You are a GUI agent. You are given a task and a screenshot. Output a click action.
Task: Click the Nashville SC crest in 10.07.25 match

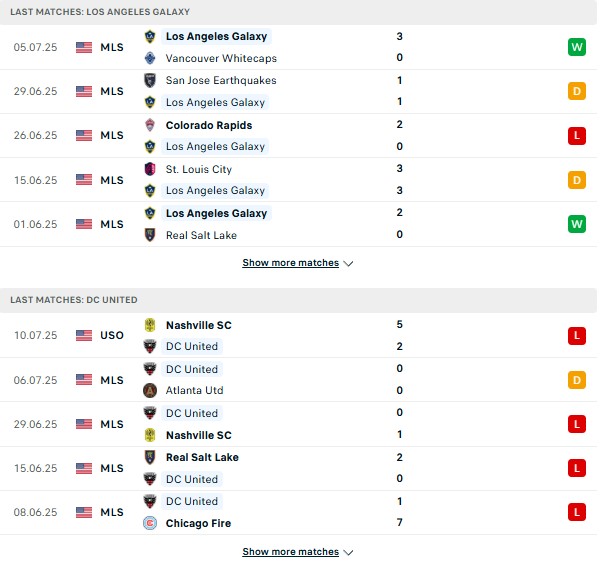pos(150,325)
